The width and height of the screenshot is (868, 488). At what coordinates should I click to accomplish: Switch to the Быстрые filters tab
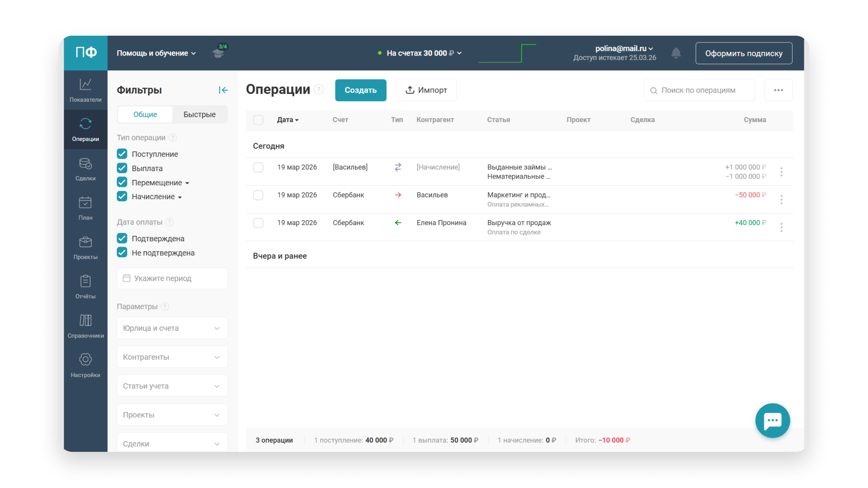tap(199, 114)
